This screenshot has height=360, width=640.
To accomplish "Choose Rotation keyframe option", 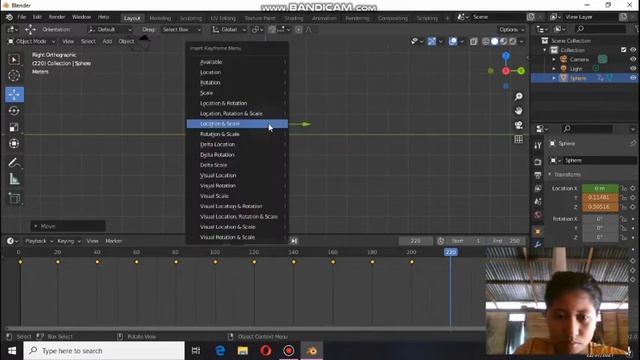I will 237,82.
